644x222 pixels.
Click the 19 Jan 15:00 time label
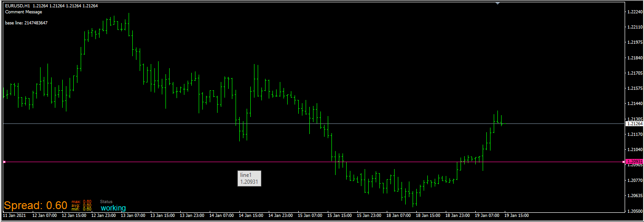coord(517,216)
